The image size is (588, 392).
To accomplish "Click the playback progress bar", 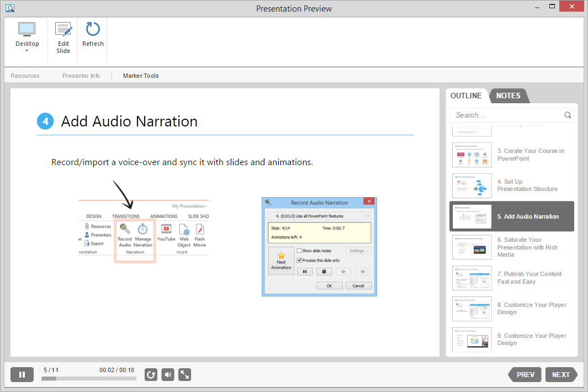I will pyautogui.click(x=88, y=379).
